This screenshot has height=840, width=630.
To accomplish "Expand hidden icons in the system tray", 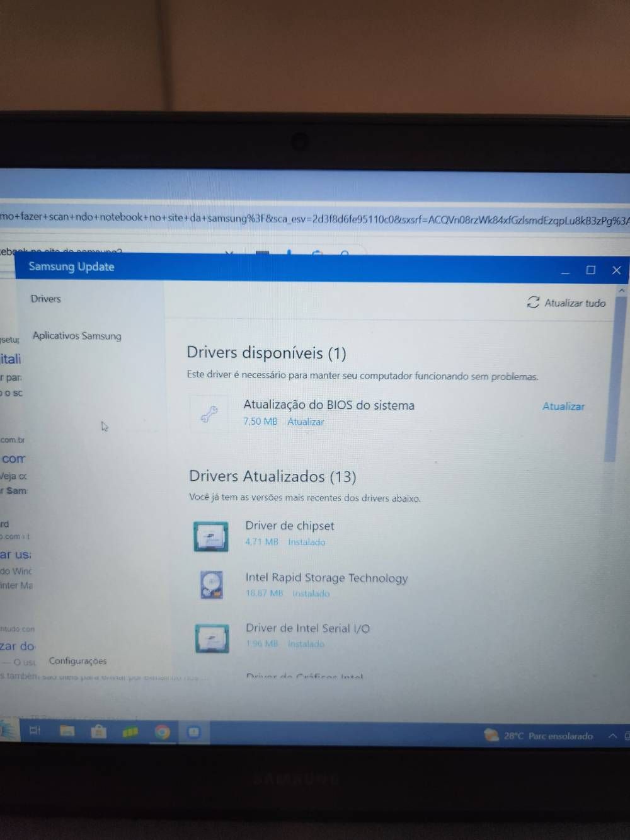I will 612,735.
